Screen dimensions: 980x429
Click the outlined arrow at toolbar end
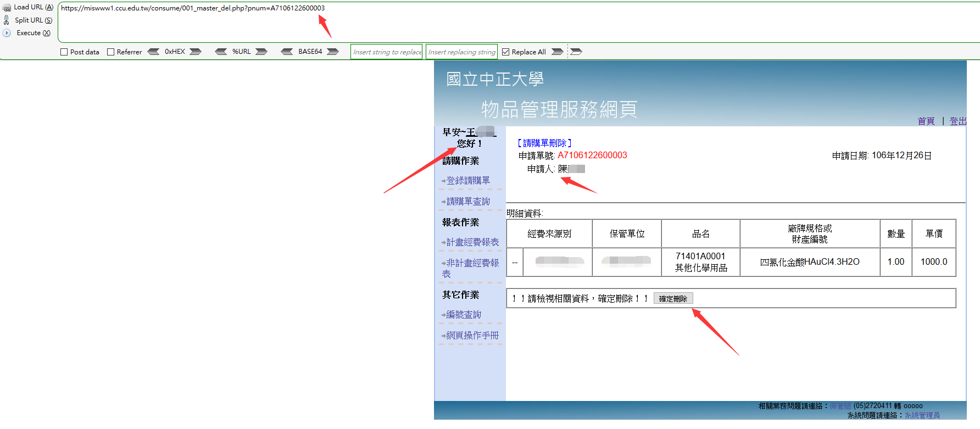point(576,52)
